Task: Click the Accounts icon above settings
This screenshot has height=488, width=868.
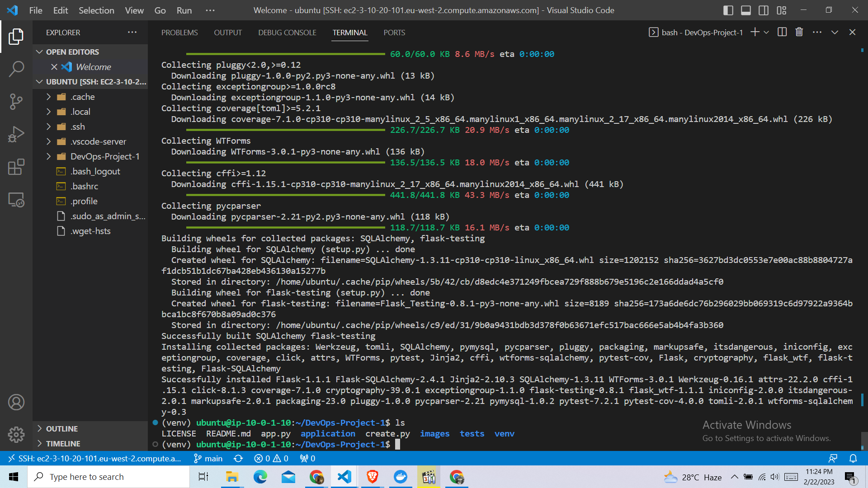Action: point(16,402)
